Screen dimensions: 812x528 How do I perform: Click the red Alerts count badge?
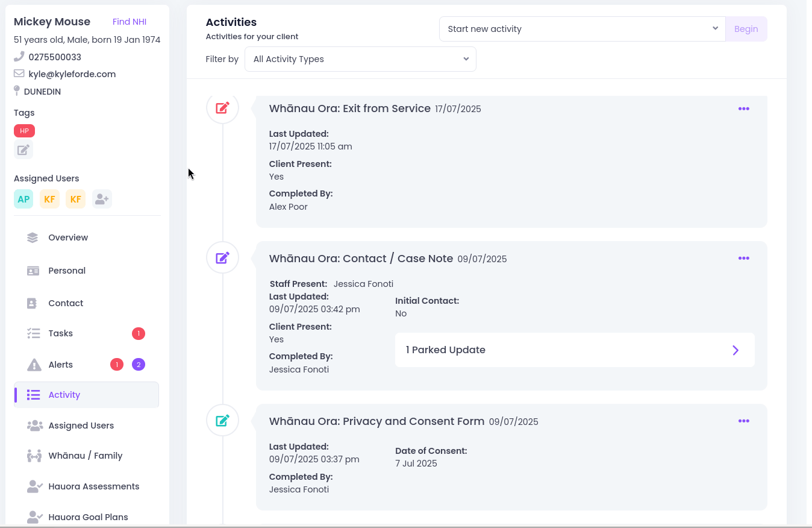tap(117, 364)
